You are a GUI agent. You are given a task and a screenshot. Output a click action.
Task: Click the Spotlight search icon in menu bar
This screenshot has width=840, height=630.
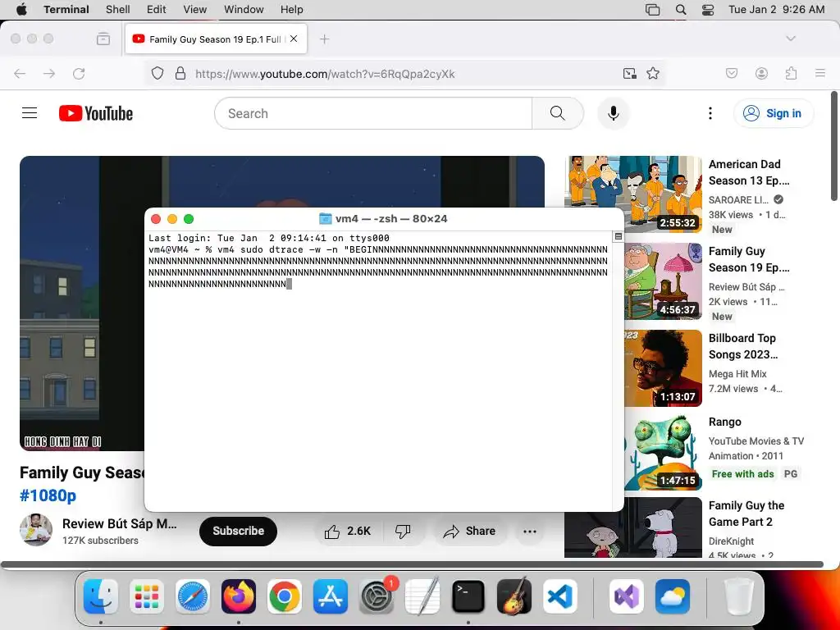(x=681, y=10)
